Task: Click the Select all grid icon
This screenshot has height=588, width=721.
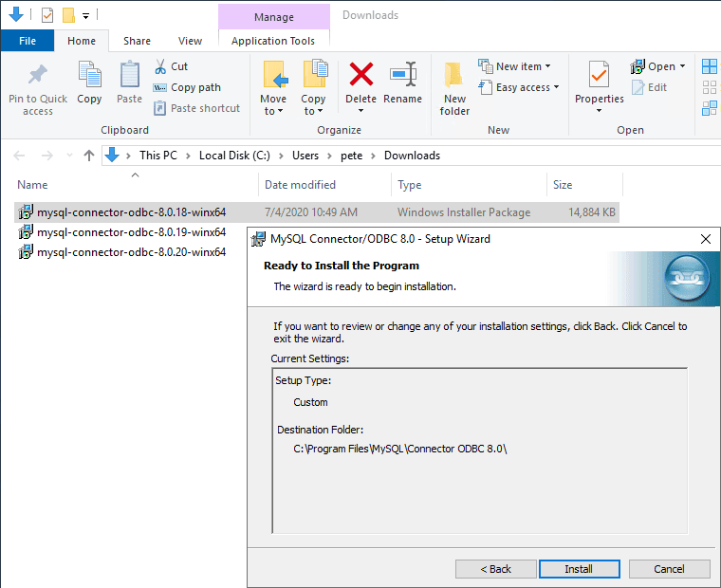Action: pyautogui.click(x=709, y=66)
